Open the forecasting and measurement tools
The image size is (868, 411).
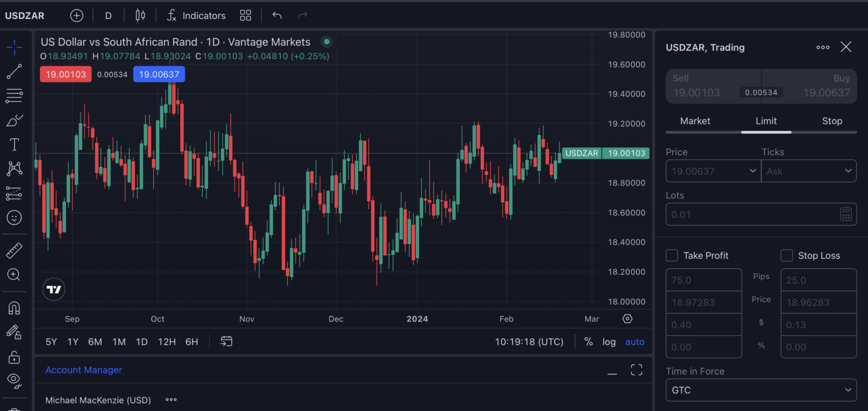[15, 193]
